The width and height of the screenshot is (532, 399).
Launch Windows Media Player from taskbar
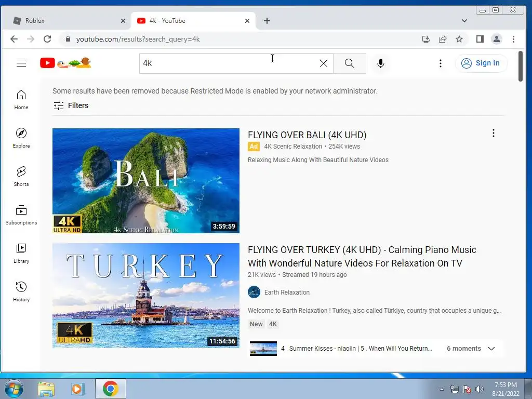pyautogui.click(x=77, y=389)
